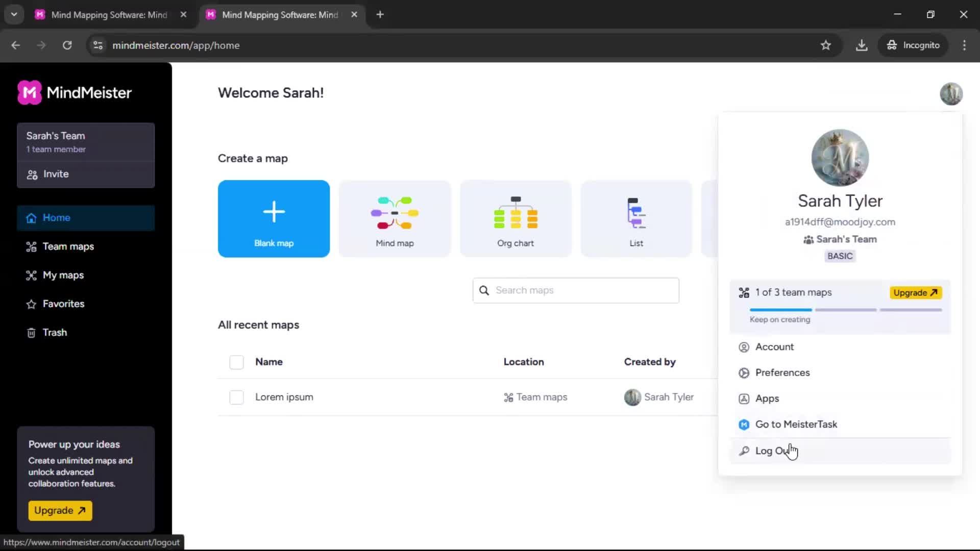Viewport: 980px width, 551px height.
Task: Click '1 of 3 team maps' text
Action: pos(793,292)
